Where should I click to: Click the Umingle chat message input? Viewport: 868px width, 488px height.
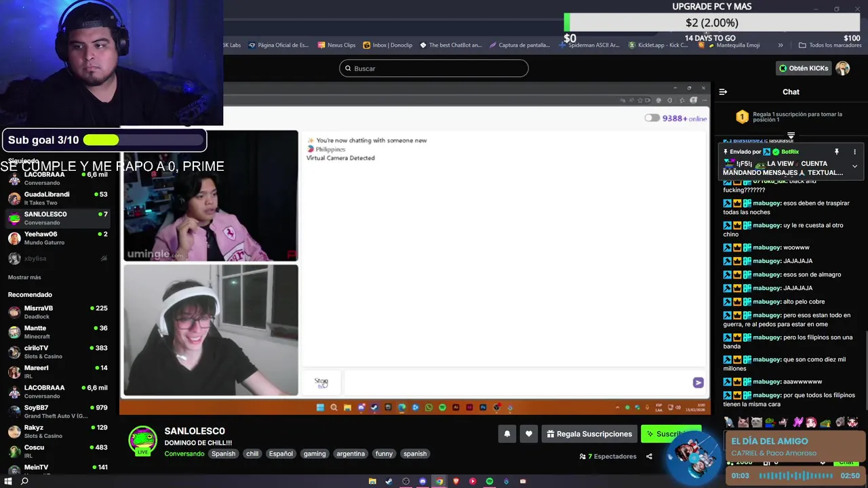pyautogui.click(x=517, y=382)
